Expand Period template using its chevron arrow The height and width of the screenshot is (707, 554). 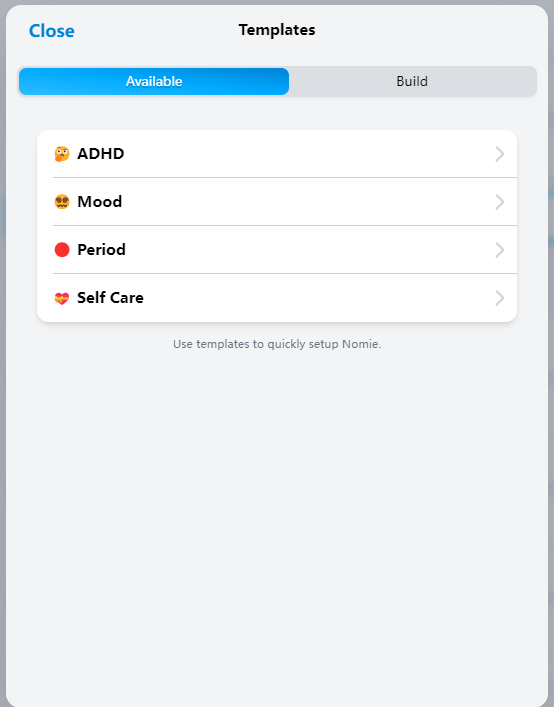499,250
